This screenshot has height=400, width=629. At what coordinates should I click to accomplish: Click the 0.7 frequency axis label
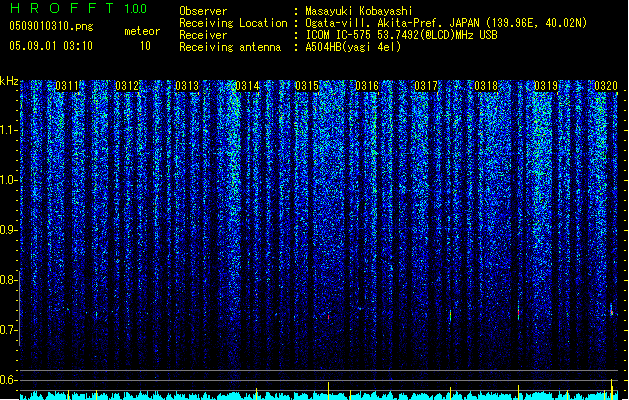pyautogui.click(x=8, y=330)
